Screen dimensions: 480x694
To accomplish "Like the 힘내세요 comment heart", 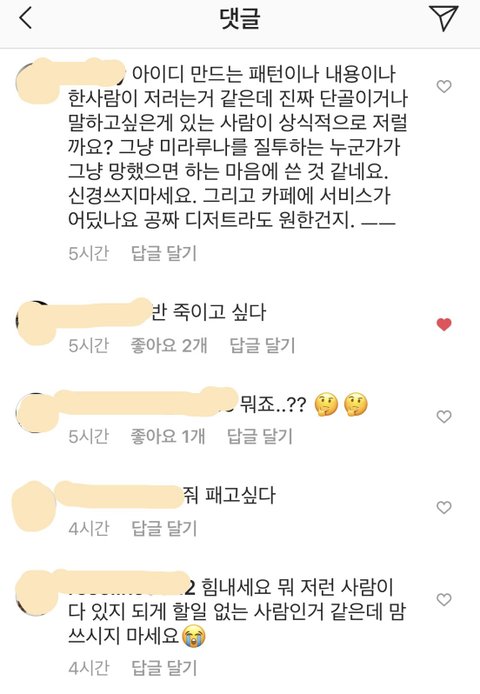I will click(x=444, y=600).
